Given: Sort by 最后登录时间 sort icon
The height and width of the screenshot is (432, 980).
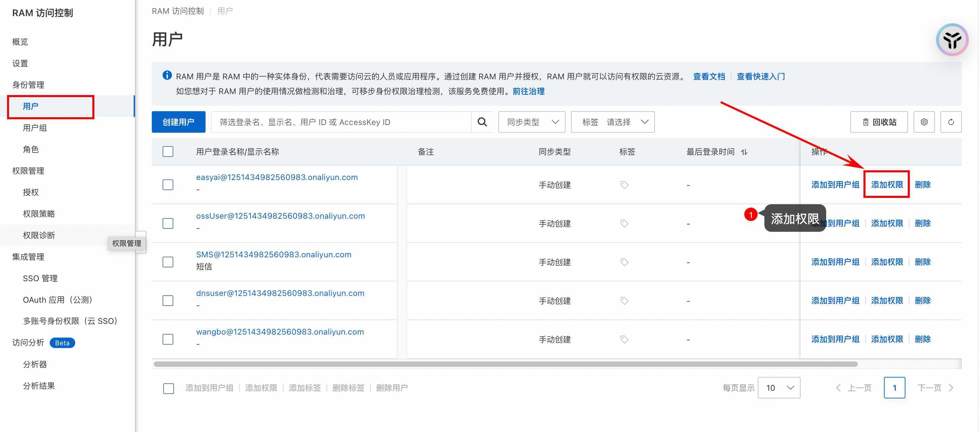Looking at the screenshot, I should click(x=744, y=152).
